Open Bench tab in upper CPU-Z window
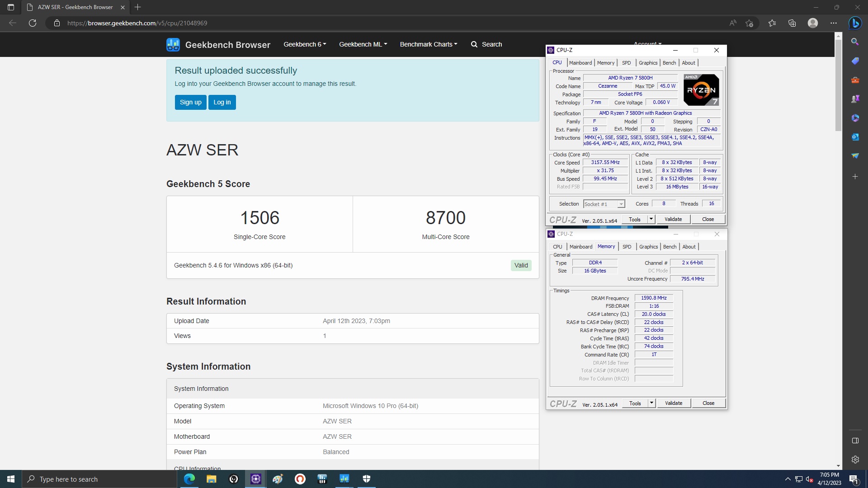The height and width of the screenshot is (488, 868). (669, 63)
